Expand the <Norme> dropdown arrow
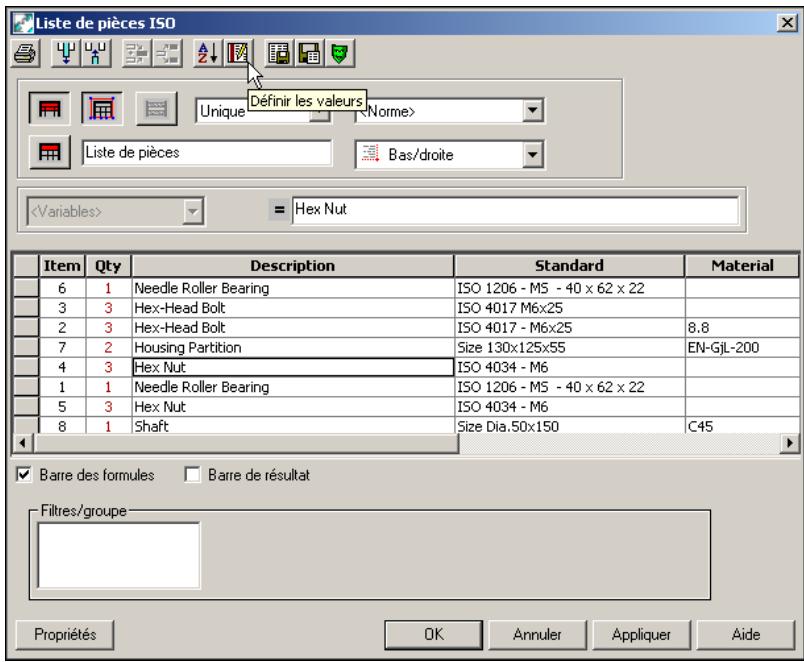The image size is (804, 662). coord(533,110)
